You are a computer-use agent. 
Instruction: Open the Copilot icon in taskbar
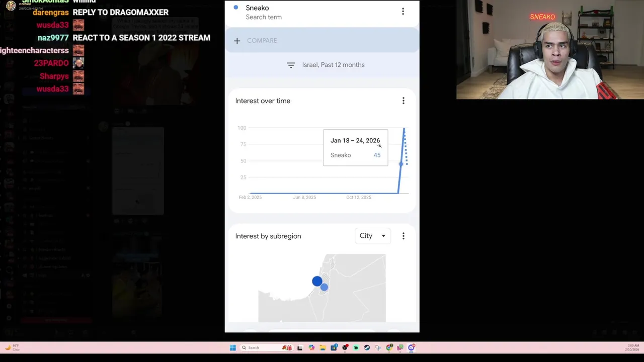click(311, 347)
